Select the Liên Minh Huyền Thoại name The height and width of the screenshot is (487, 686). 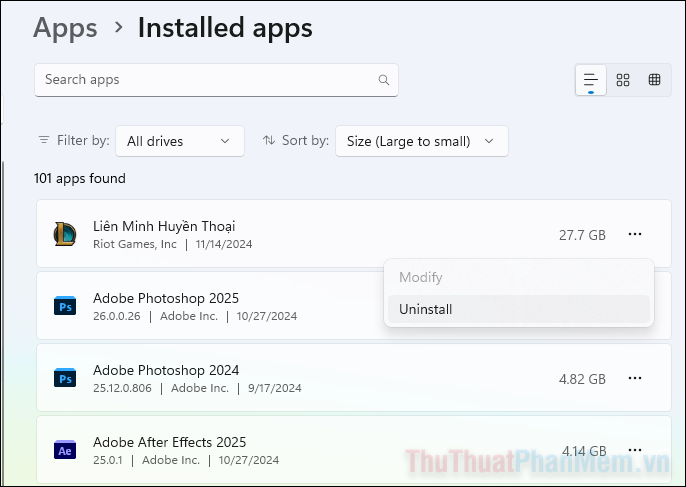(x=164, y=226)
